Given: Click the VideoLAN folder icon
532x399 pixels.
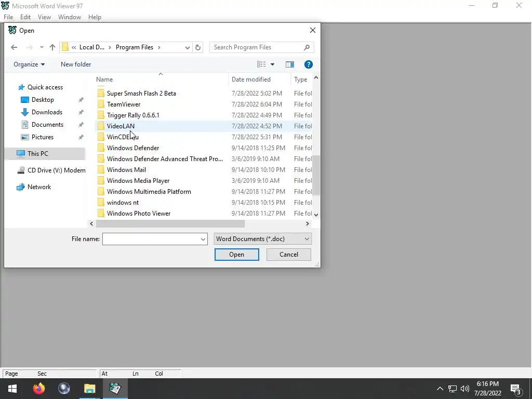Looking at the screenshot, I should point(101,126).
